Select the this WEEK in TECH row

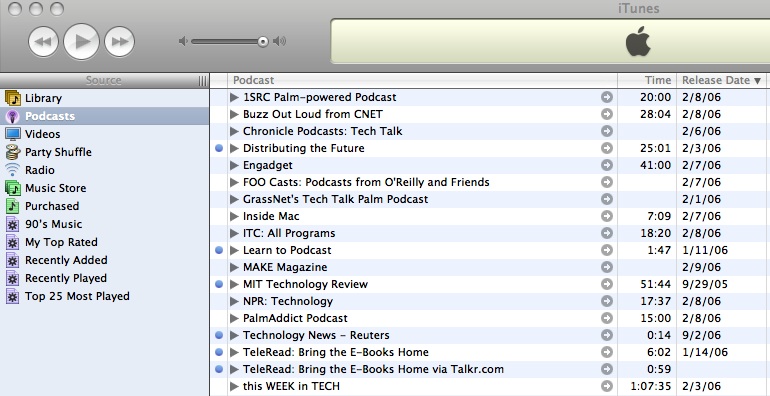[x=490, y=386]
